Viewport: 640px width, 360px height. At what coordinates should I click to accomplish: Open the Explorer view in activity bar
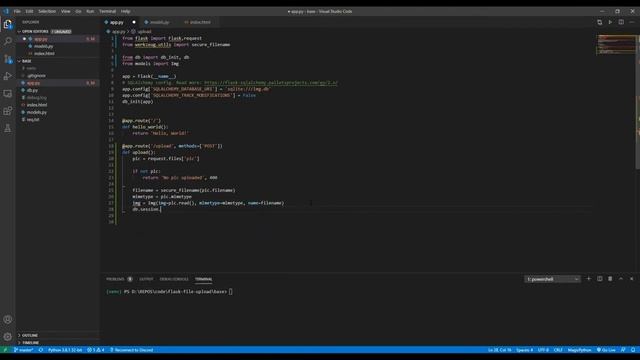click(8, 24)
